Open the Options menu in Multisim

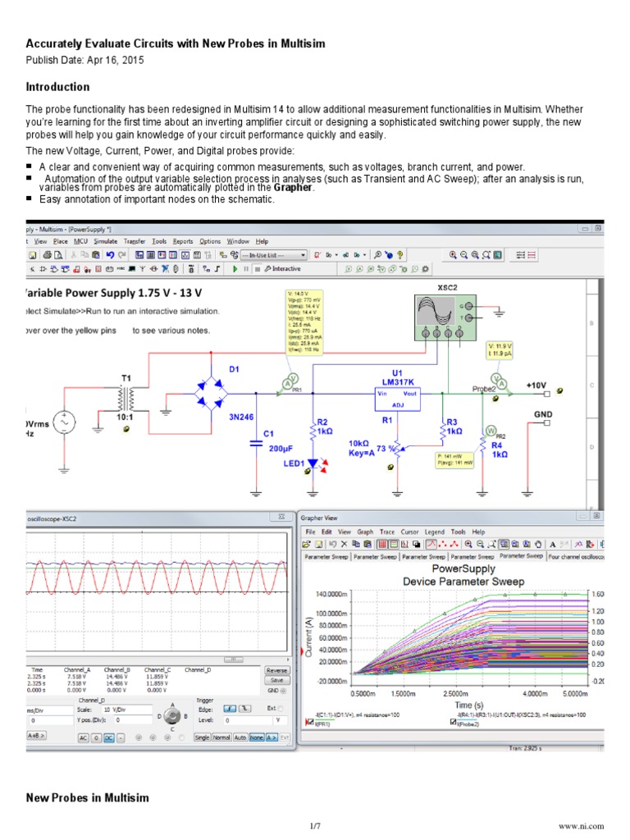coord(210,242)
